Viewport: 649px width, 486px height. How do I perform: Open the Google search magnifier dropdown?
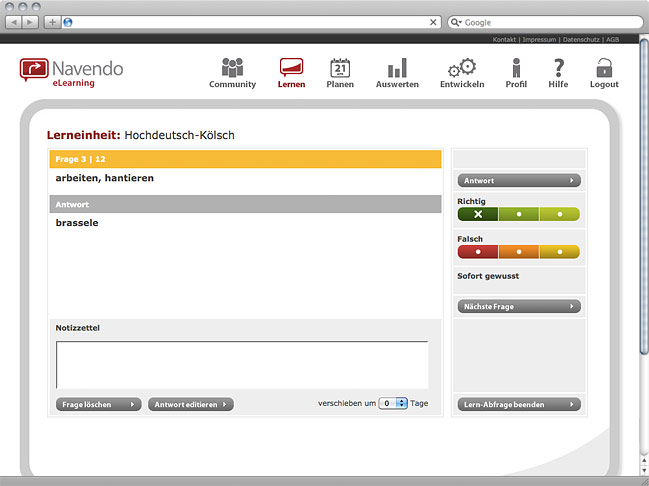[456, 22]
